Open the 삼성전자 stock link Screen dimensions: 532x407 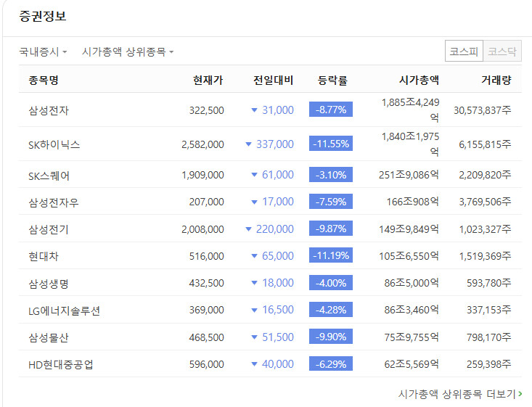point(49,110)
